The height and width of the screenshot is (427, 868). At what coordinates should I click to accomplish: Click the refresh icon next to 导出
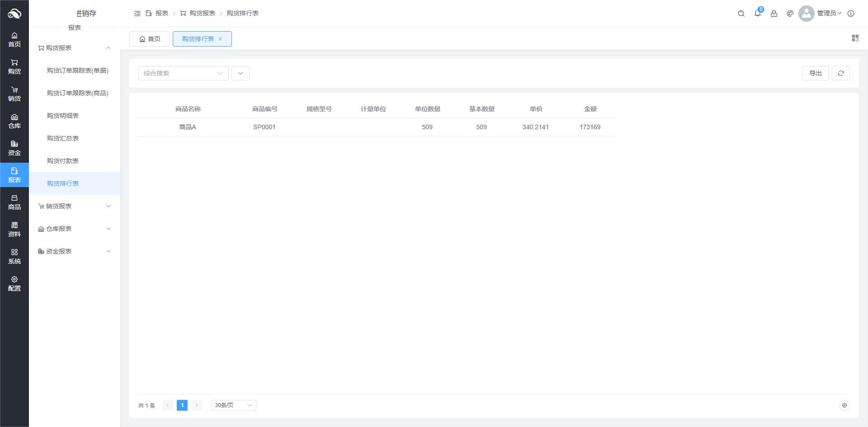pos(840,73)
